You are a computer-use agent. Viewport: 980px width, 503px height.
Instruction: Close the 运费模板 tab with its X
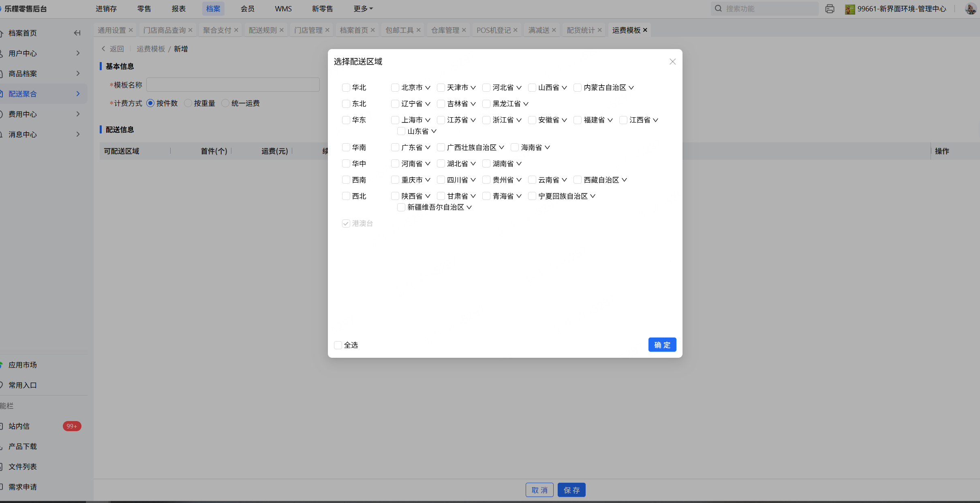click(645, 30)
